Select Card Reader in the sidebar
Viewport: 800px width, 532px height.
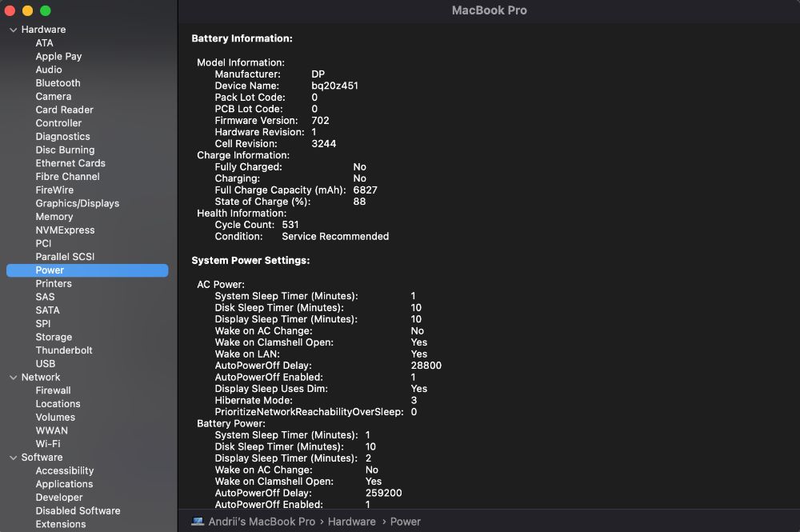(x=64, y=110)
